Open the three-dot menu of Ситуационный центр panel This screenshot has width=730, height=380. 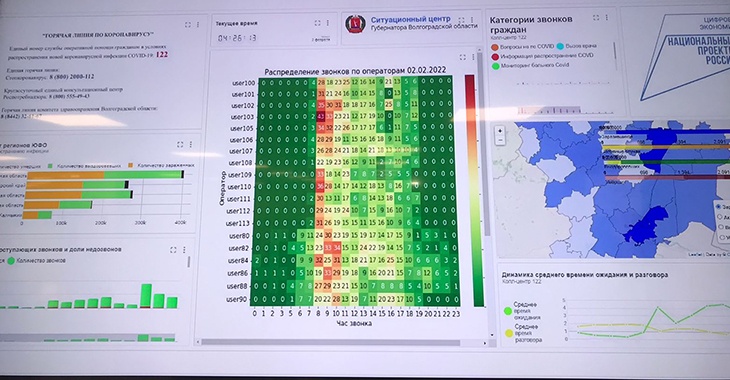click(472, 20)
